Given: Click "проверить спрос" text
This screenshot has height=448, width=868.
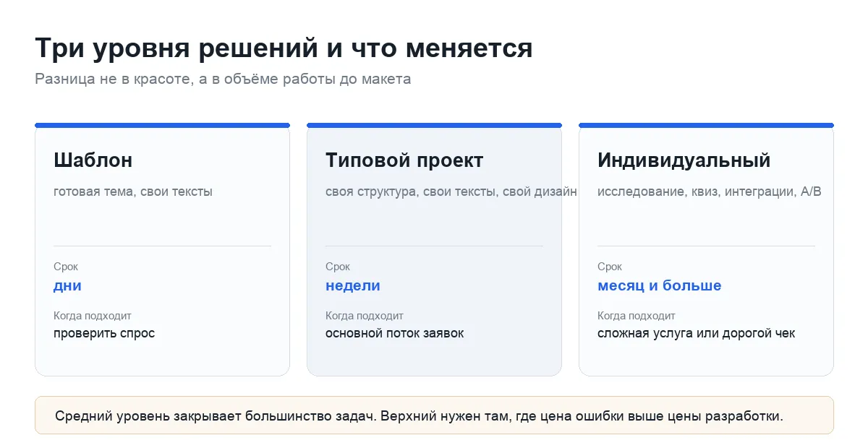Looking at the screenshot, I should coord(104,333).
